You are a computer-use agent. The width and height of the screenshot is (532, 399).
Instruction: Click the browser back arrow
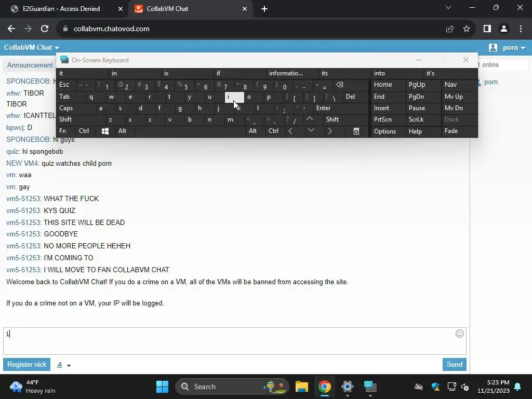11,29
